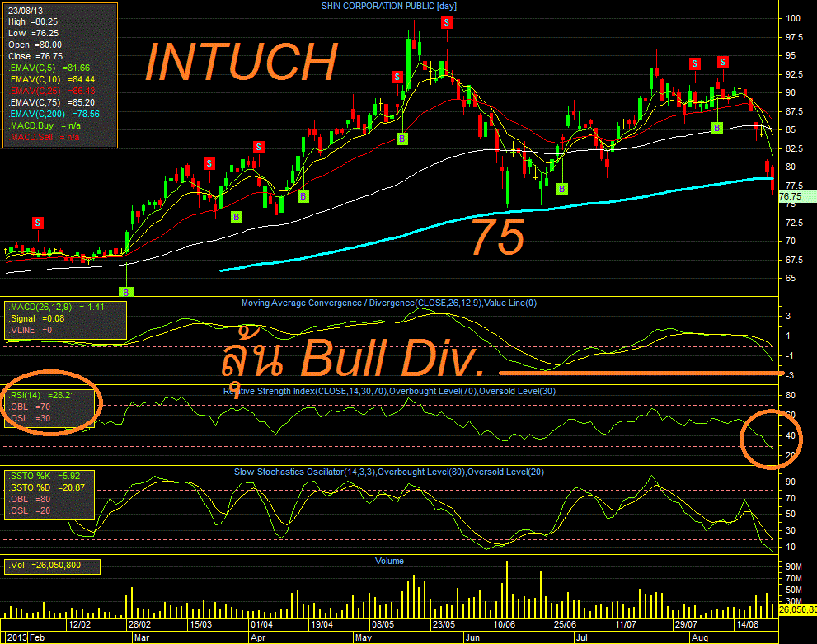Click the .MACD.Sell = n/a entry
817x644 pixels.
coord(44,137)
